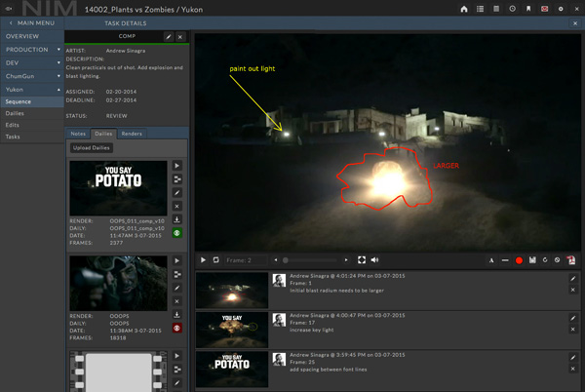
Task: Download the OOPS_011_comp_v10 daily
Action: [x=177, y=219]
